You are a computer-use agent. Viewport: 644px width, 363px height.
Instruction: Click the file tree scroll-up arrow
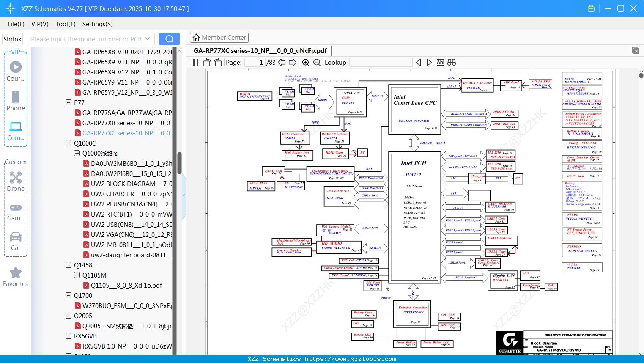click(179, 51)
